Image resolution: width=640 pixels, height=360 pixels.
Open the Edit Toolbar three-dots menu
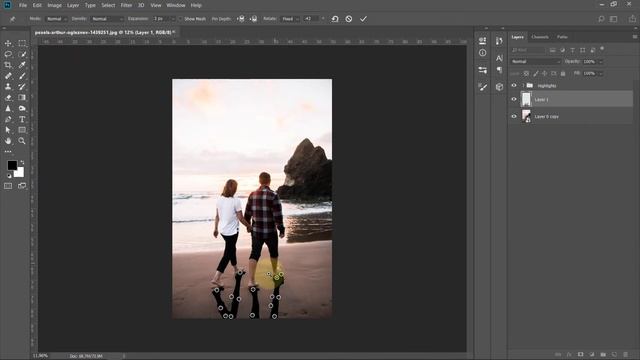[8, 151]
